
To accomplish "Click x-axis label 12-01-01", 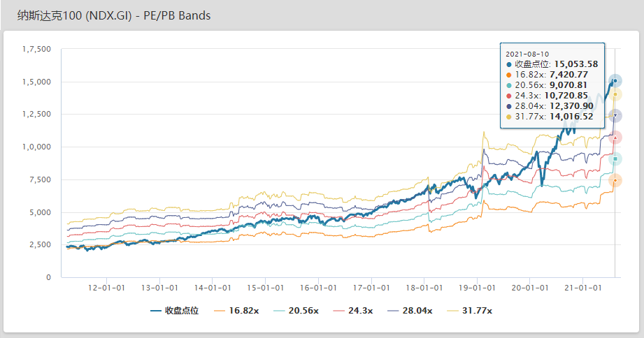I will pyautogui.click(x=106, y=288).
